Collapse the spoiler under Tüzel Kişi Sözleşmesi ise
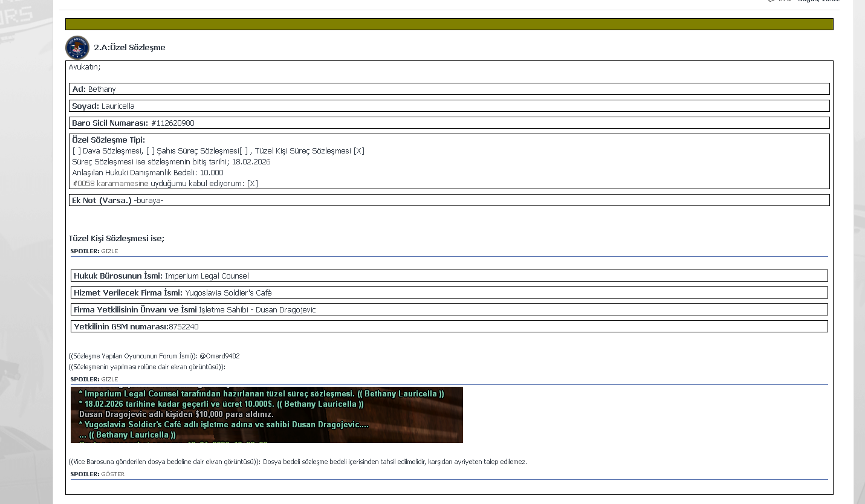This screenshot has width=865, height=504. click(109, 251)
